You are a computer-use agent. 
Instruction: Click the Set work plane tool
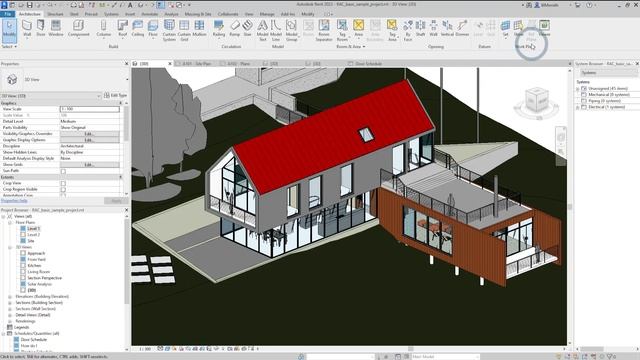pyautogui.click(x=505, y=29)
